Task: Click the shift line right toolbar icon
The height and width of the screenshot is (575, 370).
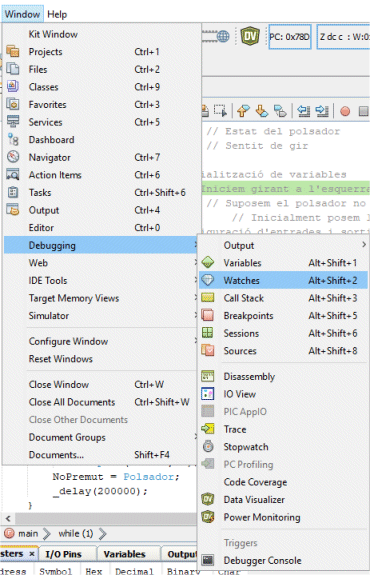Action: (x=322, y=111)
